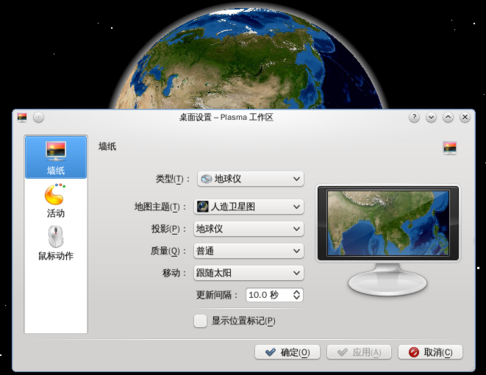This screenshot has height=375, width=486.
Task: Maximize the window with the up chevron button
Action: pos(448,117)
